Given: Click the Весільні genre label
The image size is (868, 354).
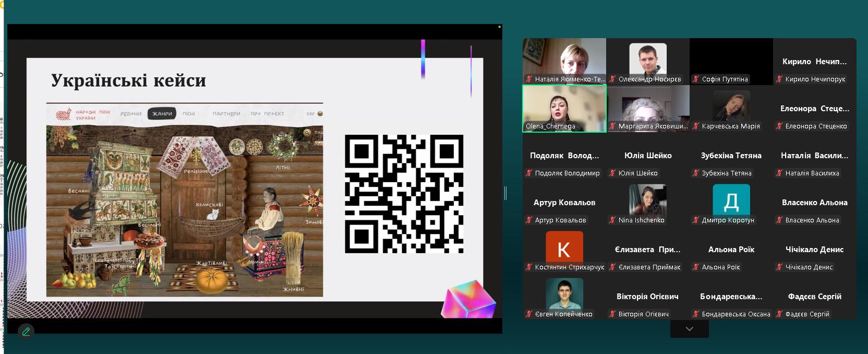Looking at the screenshot, I should point(149,226).
